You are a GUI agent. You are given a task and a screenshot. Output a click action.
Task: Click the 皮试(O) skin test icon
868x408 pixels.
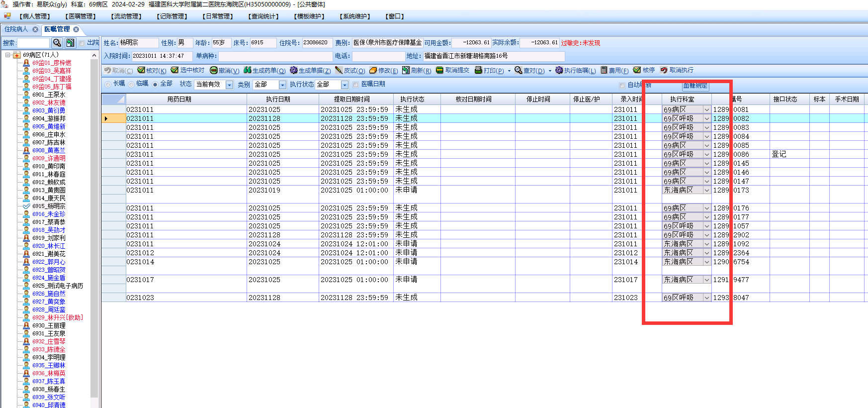coord(339,70)
